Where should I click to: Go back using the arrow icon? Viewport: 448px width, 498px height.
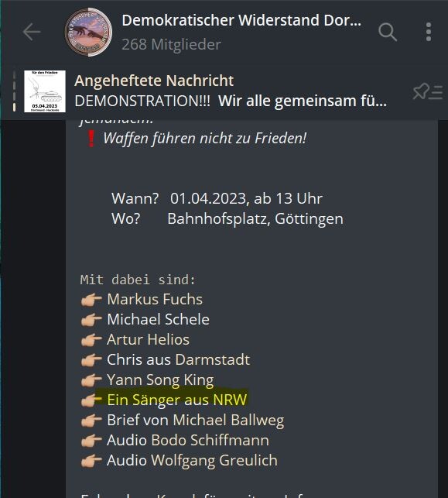click(x=32, y=32)
